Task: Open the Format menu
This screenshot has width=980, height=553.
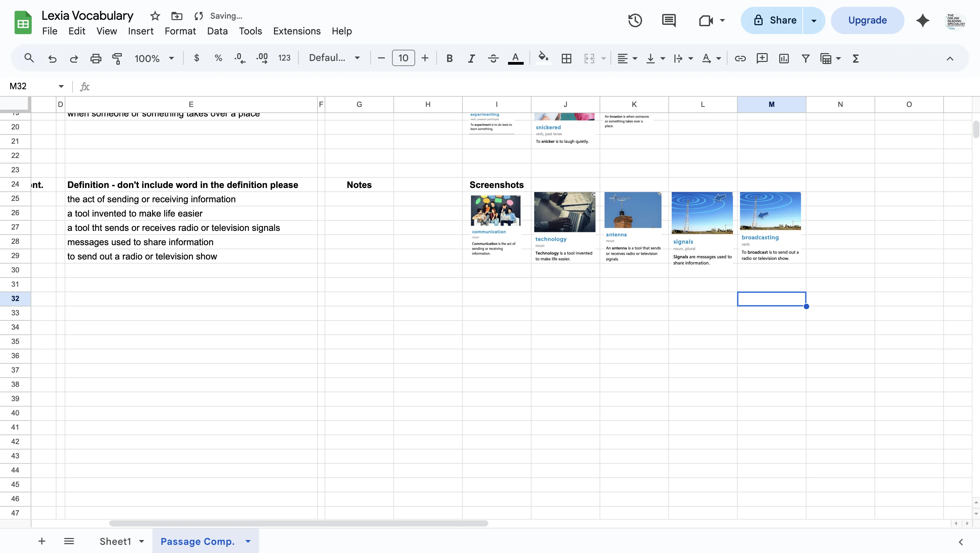Action: coord(180,31)
